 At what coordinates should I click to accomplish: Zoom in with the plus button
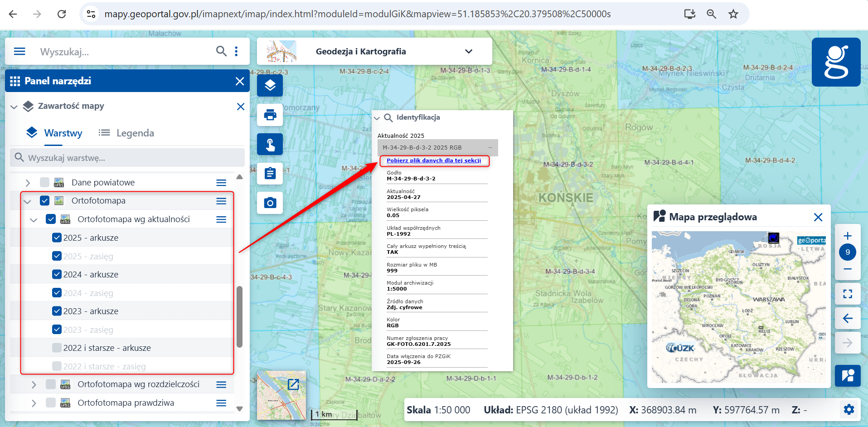click(x=847, y=236)
